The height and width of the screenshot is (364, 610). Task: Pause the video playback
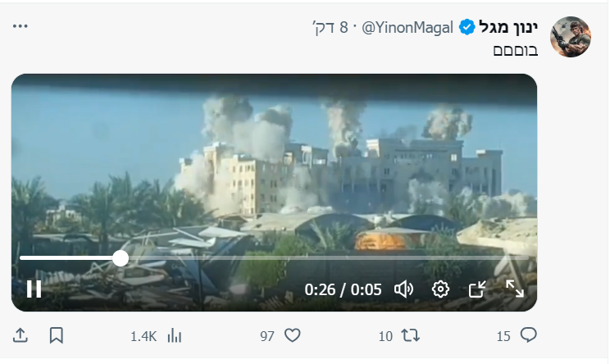[34, 289]
